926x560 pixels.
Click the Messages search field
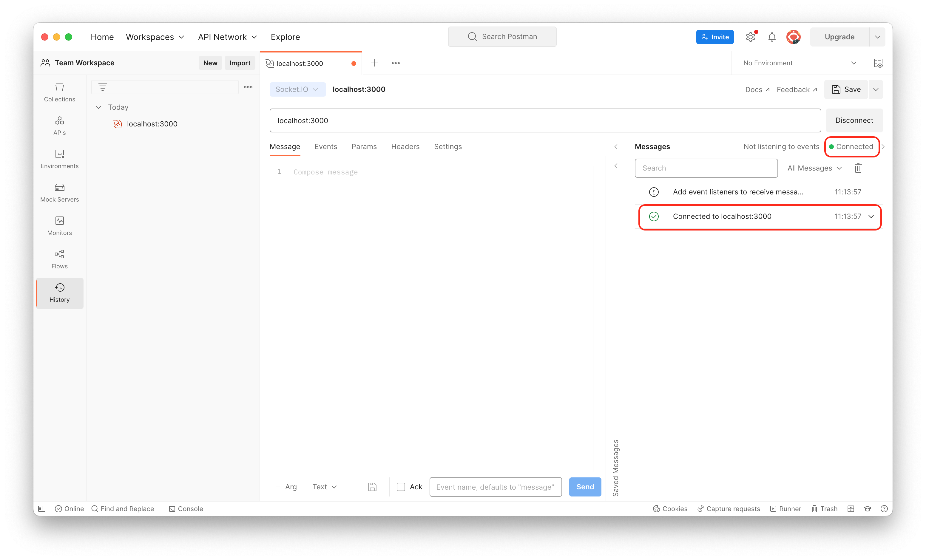(706, 168)
